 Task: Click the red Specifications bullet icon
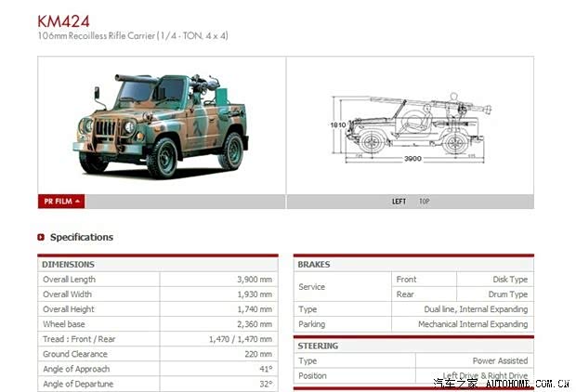click(x=41, y=237)
